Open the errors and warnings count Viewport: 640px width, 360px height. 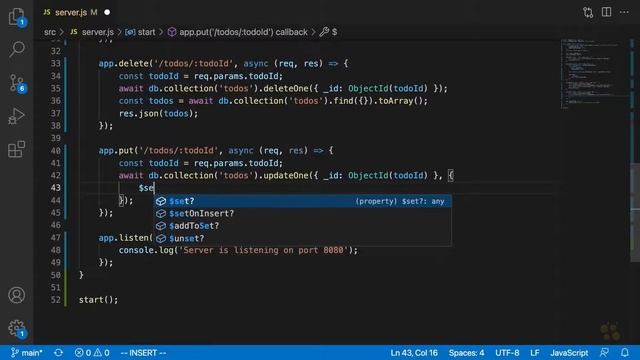pos(92,353)
